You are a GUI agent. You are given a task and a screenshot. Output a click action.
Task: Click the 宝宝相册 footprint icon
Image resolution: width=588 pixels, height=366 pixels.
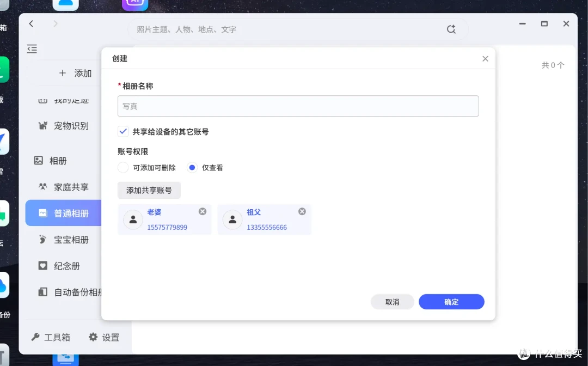43,239
